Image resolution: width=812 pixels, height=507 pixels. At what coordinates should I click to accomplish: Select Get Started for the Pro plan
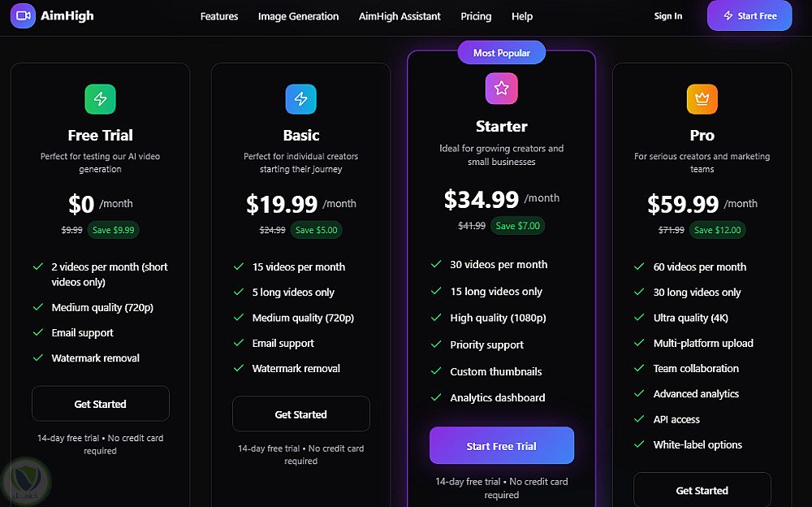point(702,491)
